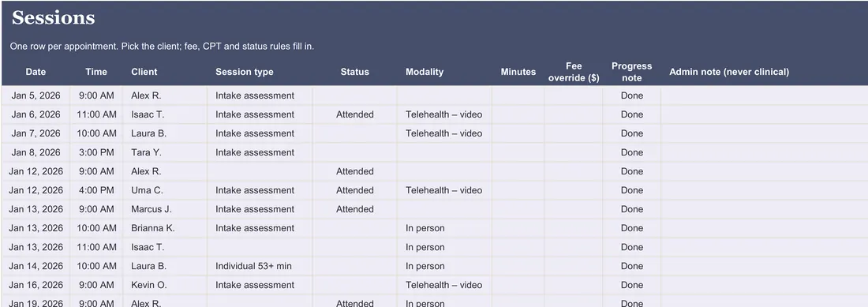Select Attended status in Jan 12 Alex R. row
This screenshot has width=868, height=307.
(x=355, y=171)
